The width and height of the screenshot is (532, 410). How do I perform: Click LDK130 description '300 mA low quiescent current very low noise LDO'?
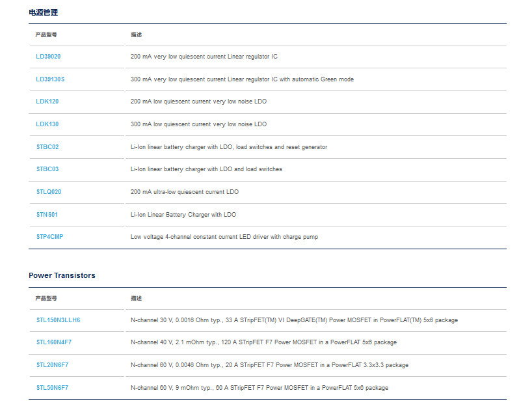pos(198,124)
